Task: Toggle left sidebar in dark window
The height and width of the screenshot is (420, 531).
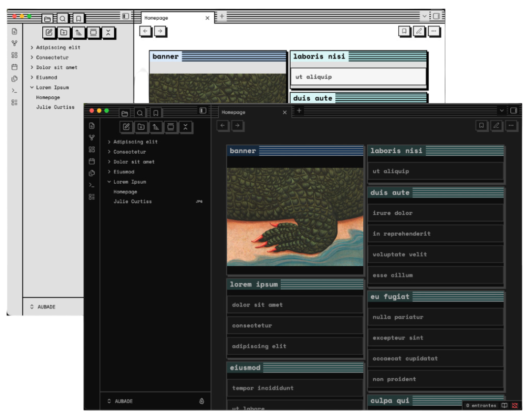Action: pos(203,111)
